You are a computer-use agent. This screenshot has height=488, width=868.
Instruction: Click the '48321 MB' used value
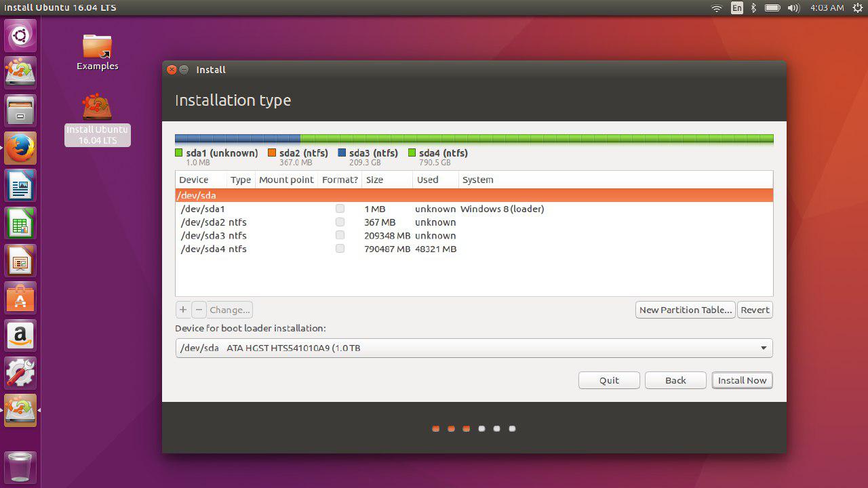tap(435, 249)
